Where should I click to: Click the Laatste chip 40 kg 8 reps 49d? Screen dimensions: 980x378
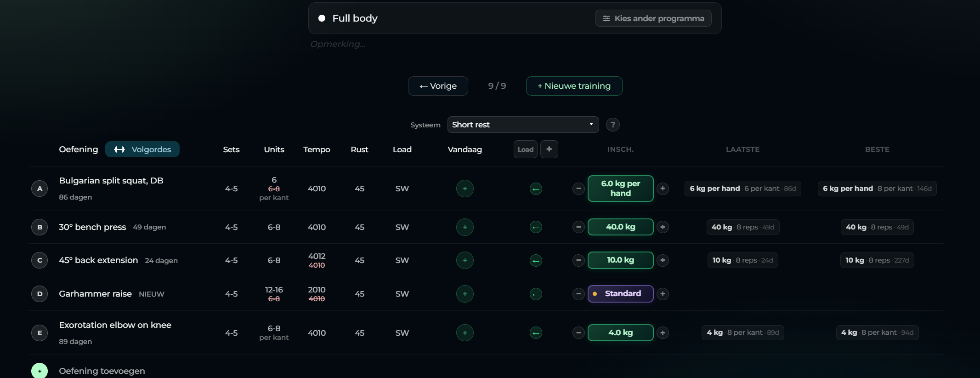743,227
